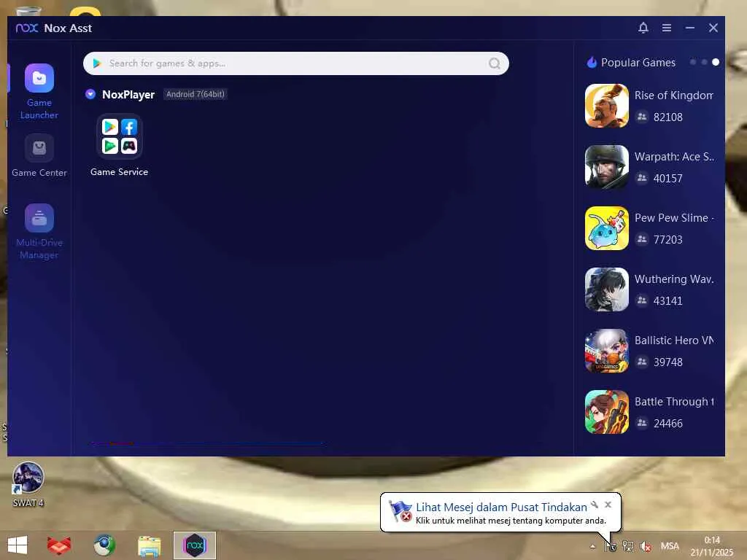
Task: Open Rise of Kingdoms game thumbnail
Action: click(606, 106)
